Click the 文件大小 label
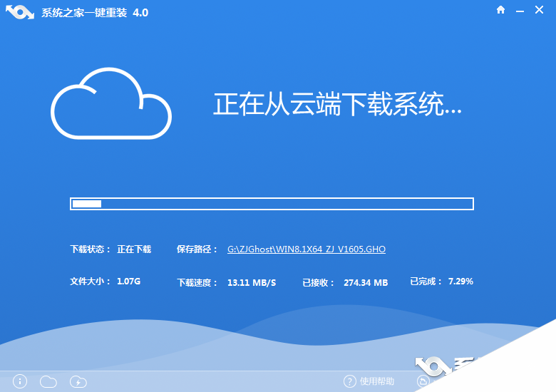 [90, 282]
